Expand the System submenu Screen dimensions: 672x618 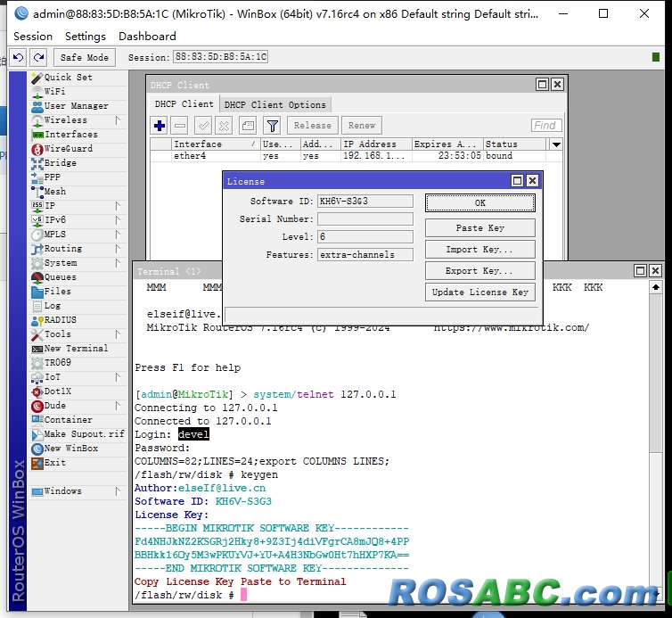118,263
